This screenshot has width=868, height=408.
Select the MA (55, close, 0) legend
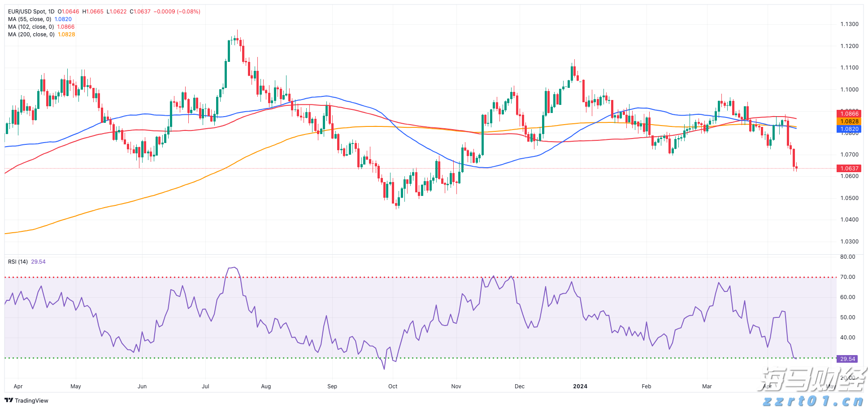30,19
